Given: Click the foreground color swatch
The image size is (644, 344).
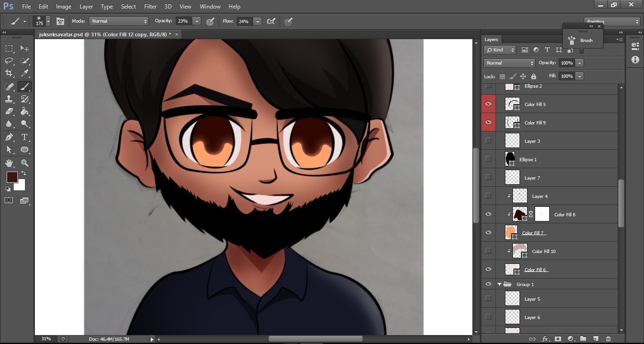Looking at the screenshot, I should tap(12, 177).
